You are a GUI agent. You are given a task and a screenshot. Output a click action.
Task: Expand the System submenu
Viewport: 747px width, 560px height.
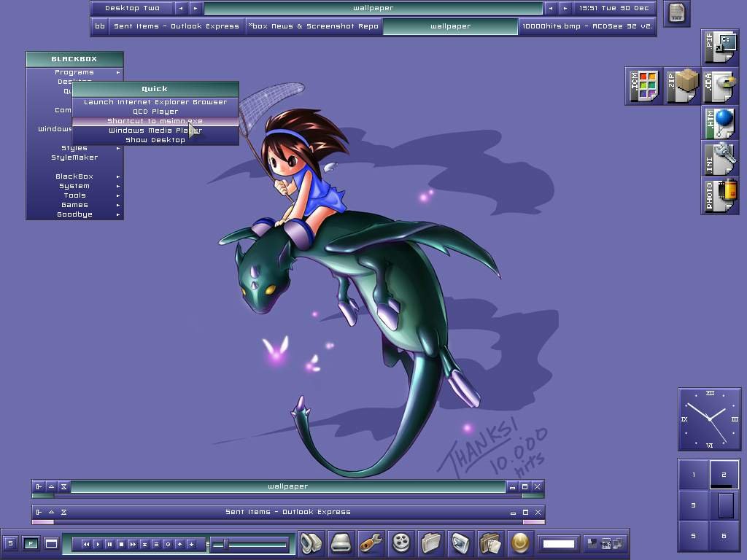(x=75, y=186)
